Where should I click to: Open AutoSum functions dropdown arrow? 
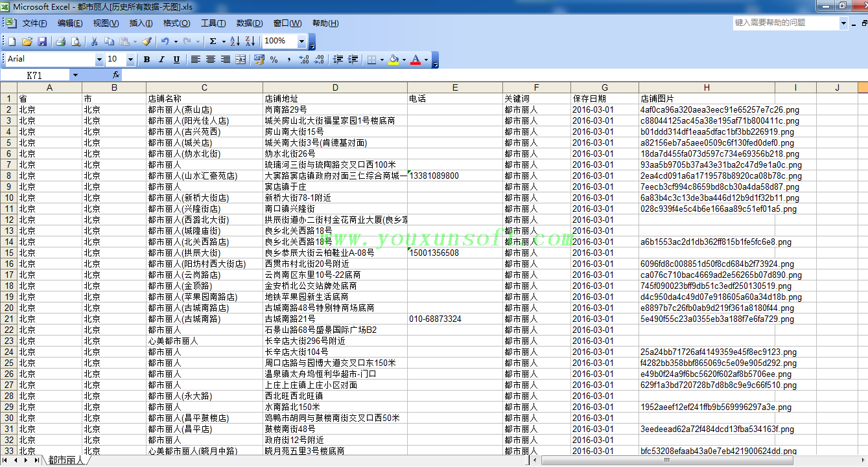point(223,41)
